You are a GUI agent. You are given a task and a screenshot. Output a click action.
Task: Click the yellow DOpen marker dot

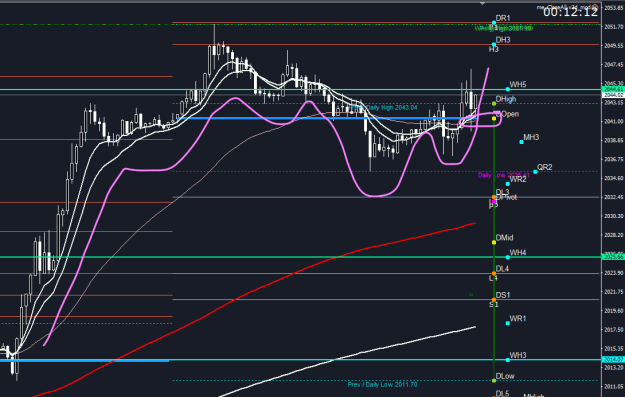pyautogui.click(x=494, y=118)
